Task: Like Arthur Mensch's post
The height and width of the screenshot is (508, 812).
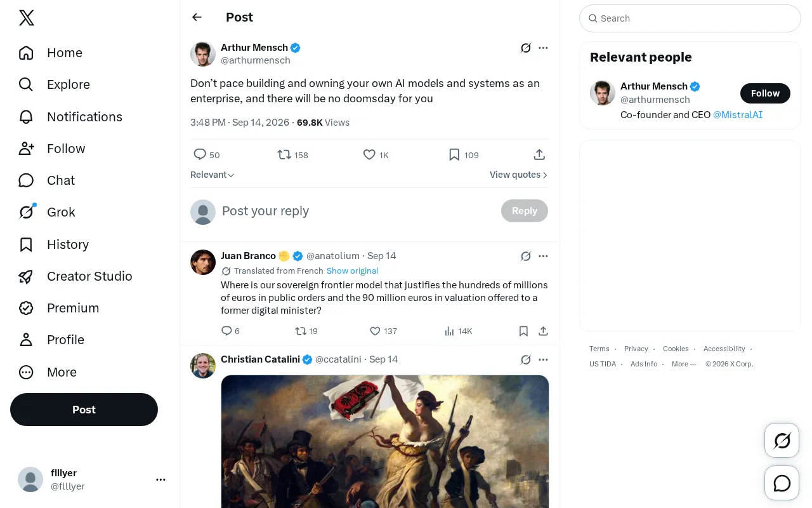Action: coord(376,155)
